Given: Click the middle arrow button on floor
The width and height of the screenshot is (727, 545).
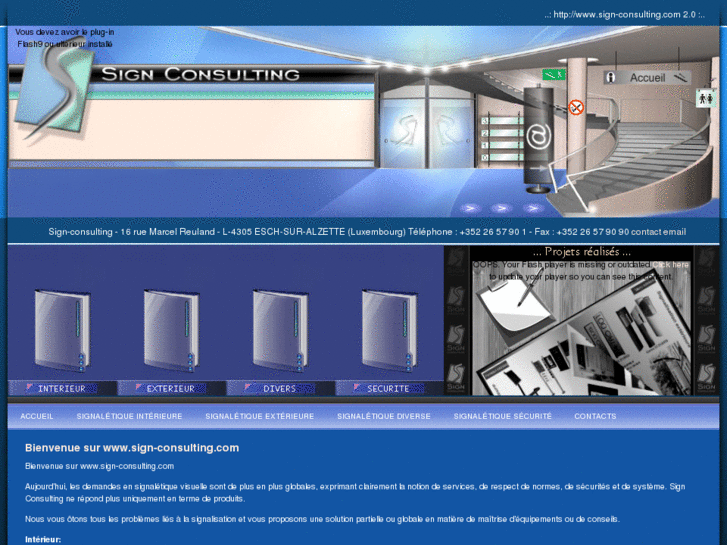Looking at the screenshot, I should [501, 208].
